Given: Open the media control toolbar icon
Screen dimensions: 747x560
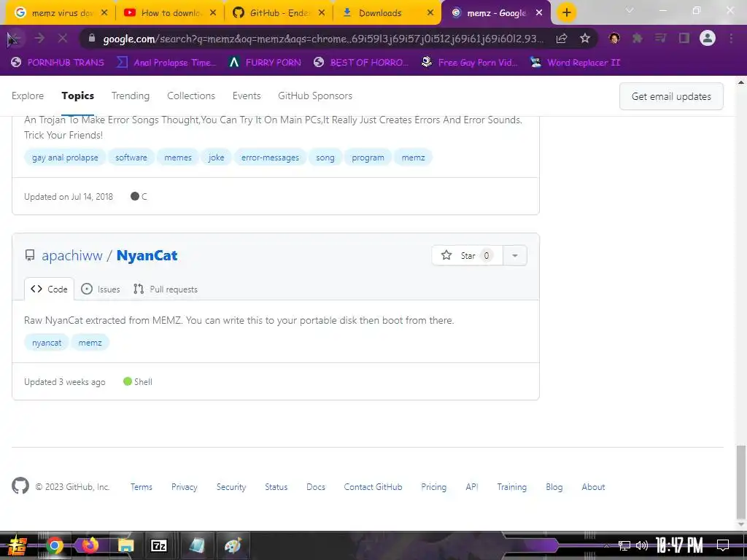Looking at the screenshot, I should pyautogui.click(x=660, y=38).
